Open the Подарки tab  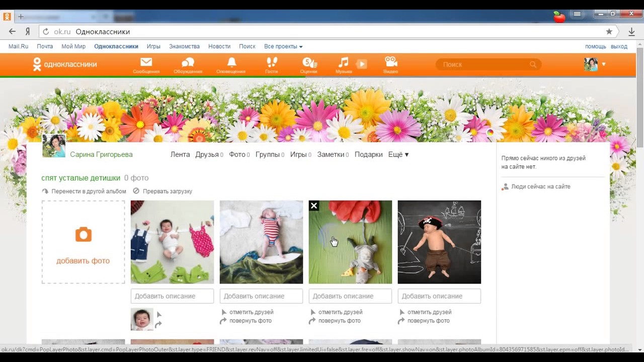point(369,154)
